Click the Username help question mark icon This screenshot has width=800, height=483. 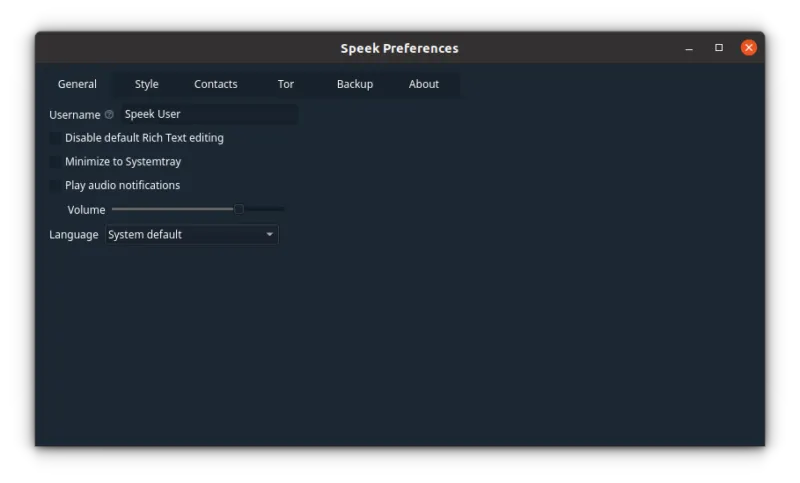(x=109, y=115)
